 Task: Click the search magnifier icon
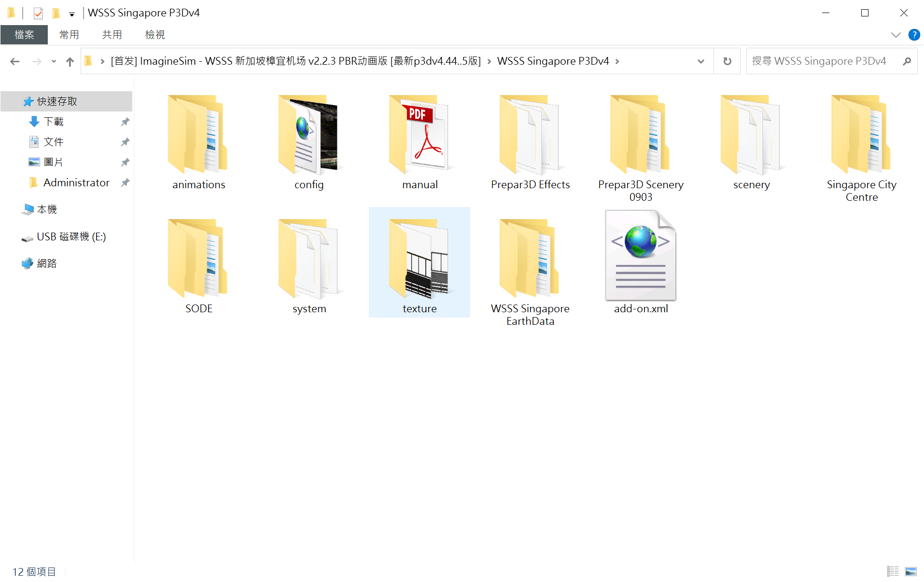point(907,61)
